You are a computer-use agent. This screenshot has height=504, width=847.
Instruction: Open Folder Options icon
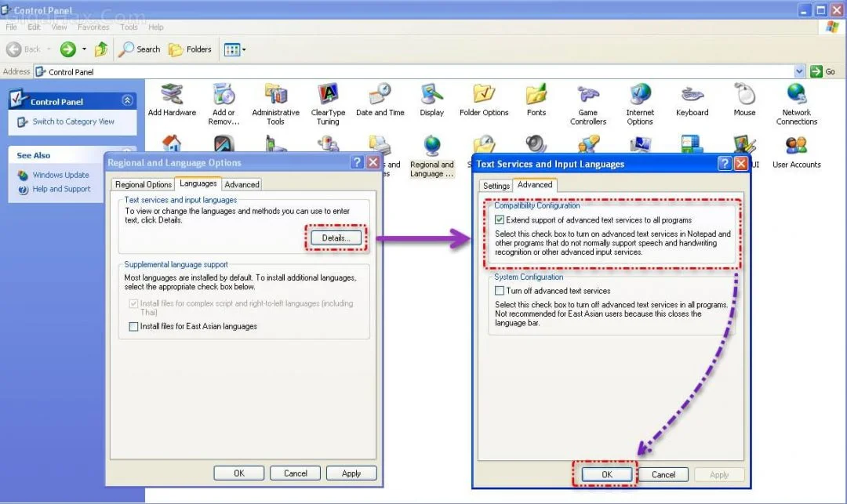pyautogui.click(x=484, y=97)
